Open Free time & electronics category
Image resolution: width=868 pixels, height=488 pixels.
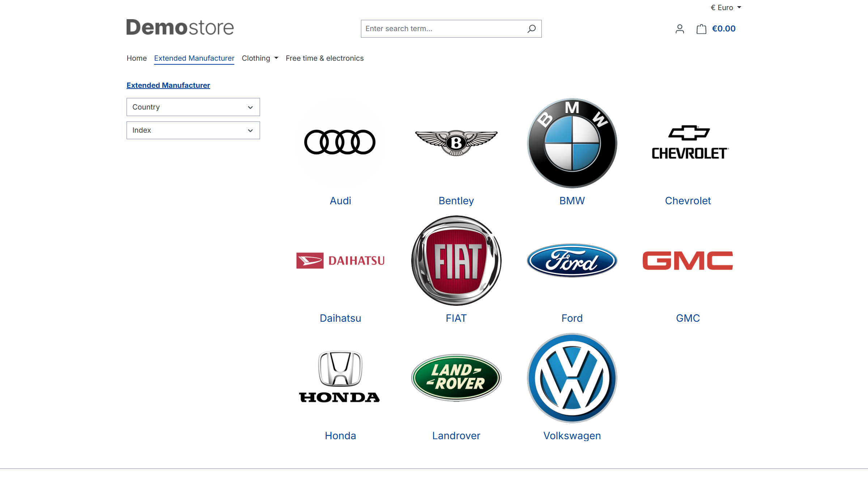coord(324,58)
